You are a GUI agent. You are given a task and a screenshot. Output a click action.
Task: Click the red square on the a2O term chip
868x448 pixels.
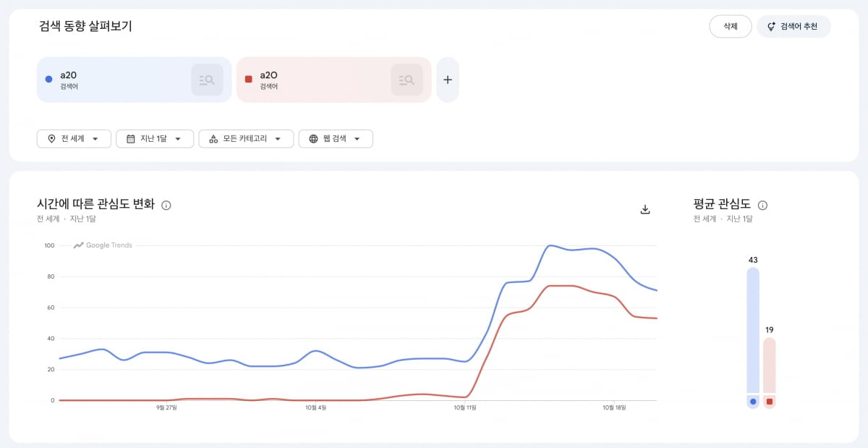248,80
